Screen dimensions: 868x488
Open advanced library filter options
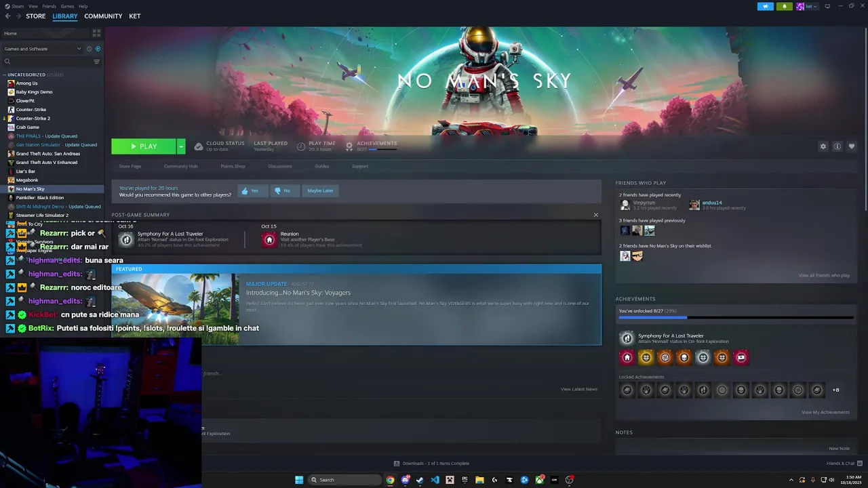pos(96,62)
